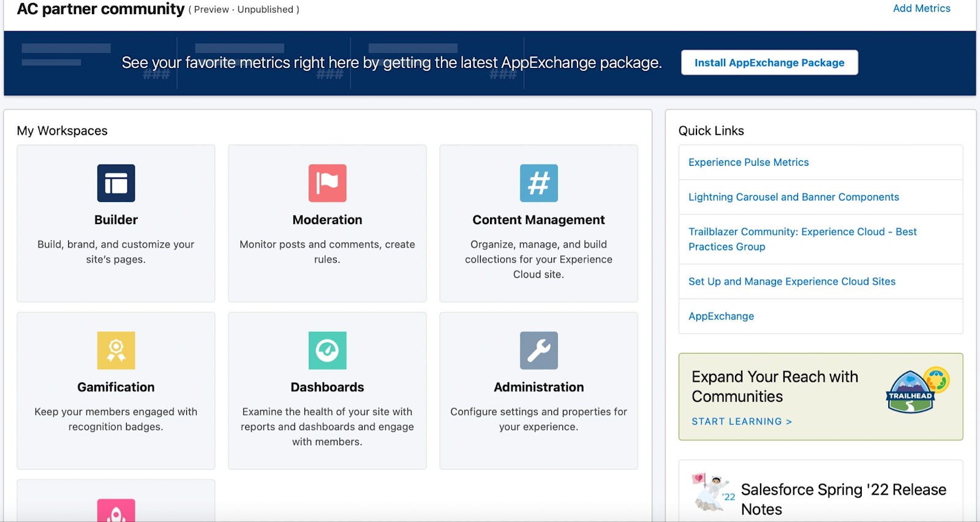Open the Builder workspace icon

(116, 183)
